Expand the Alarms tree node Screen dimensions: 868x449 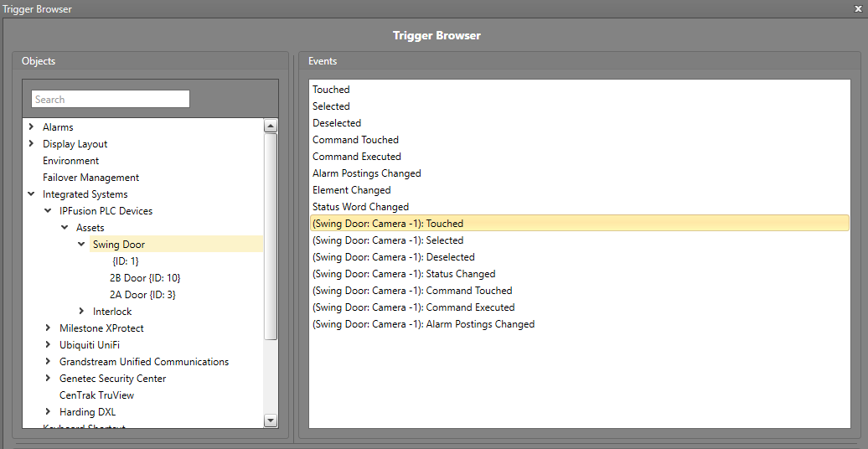click(x=31, y=127)
